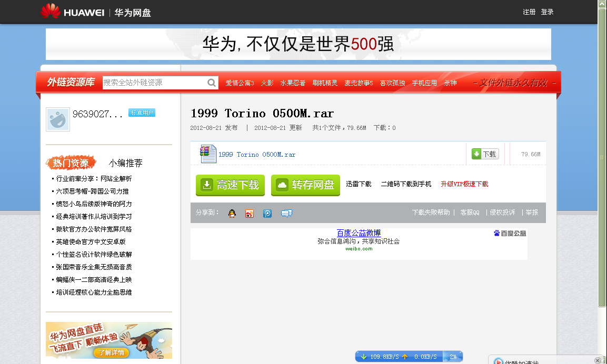Click the user avatar picture
The image size is (607, 364).
coord(58,119)
